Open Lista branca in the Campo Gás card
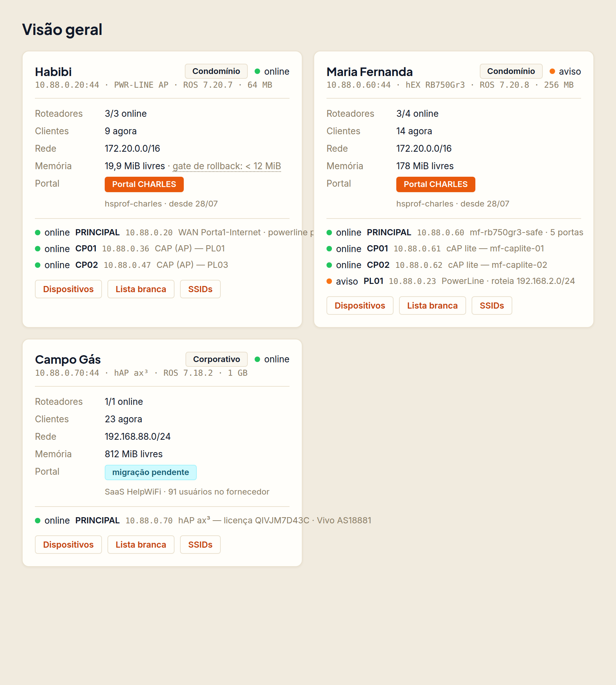Image resolution: width=616 pixels, height=685 pixels. click(x=141, y=545)
